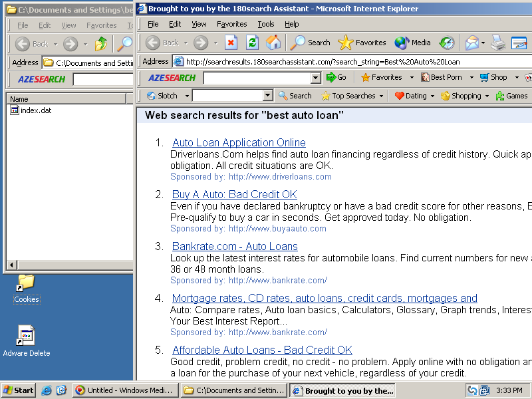Open the File menu in Internet Explorer

153,24
